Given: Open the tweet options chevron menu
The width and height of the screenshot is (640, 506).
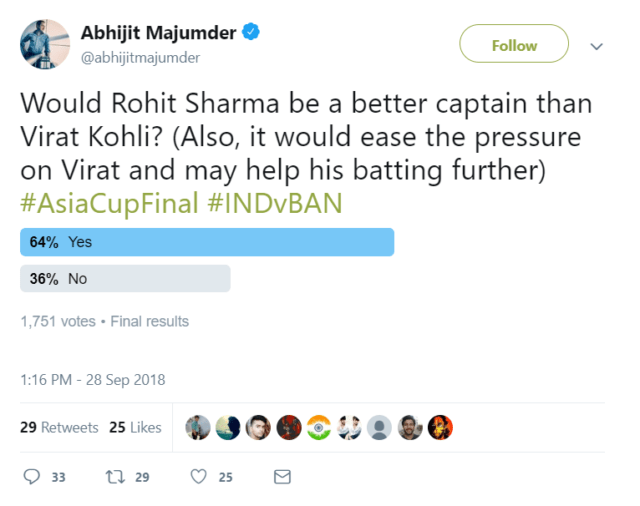Looking at the screenshot, I should click(x=597, y=46).
